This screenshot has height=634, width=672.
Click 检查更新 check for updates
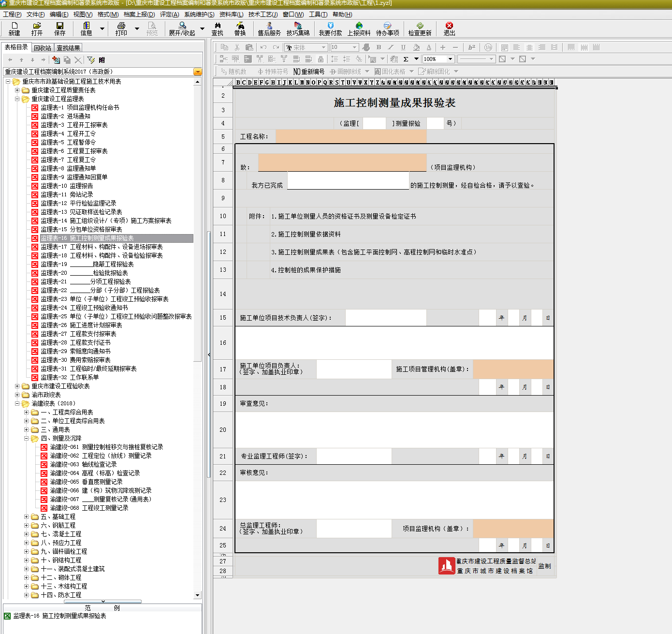[420, 29]
